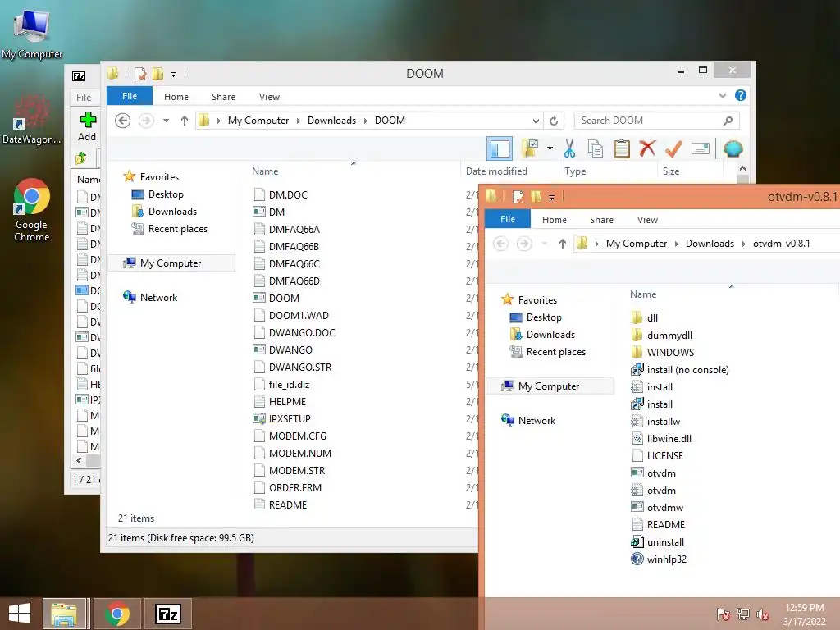The height and width of the screenshot is (630, 840).
Task: Open recent locations dropdown in DOOM window
Action: (x=166, y=121)
